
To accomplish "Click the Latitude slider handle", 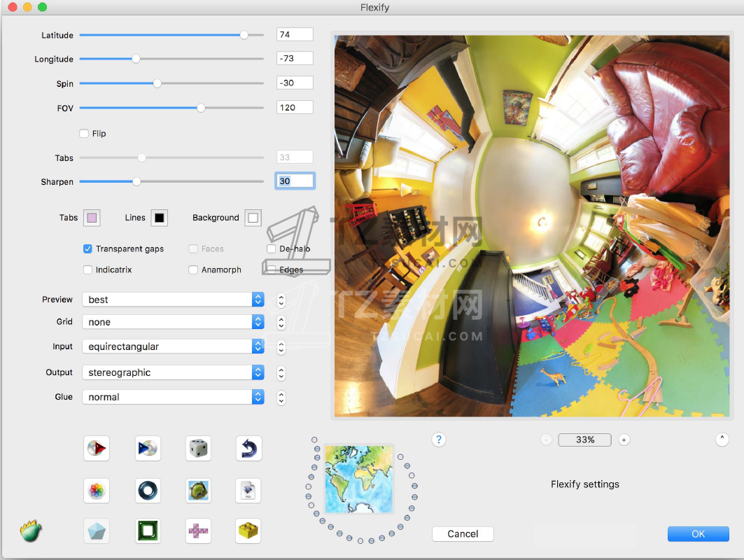I will [244, 34].
